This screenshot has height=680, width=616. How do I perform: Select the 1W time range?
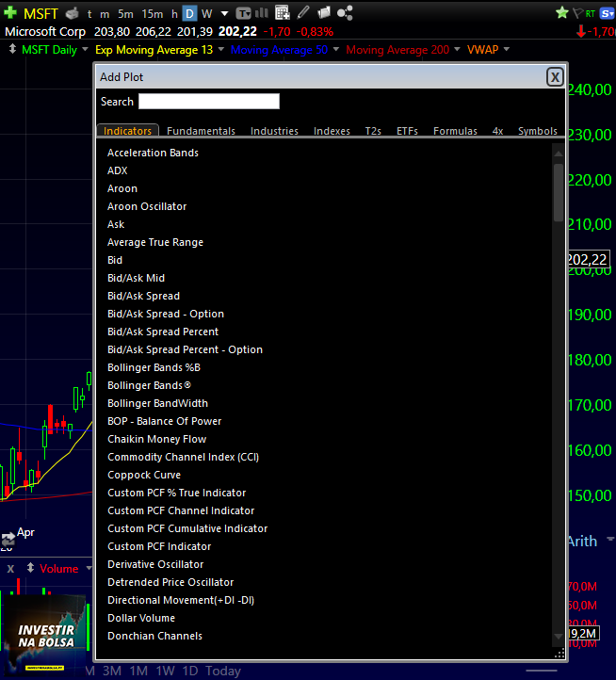165,671
